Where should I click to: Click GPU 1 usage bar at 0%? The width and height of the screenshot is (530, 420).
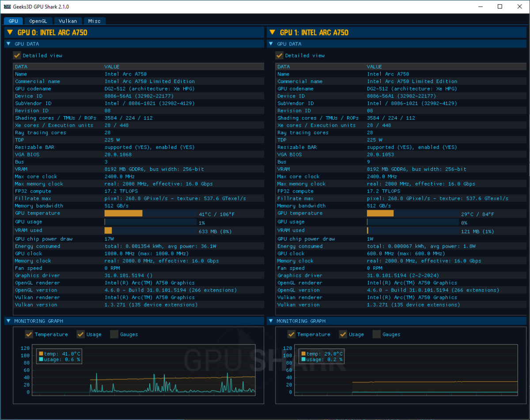[413, 222]
